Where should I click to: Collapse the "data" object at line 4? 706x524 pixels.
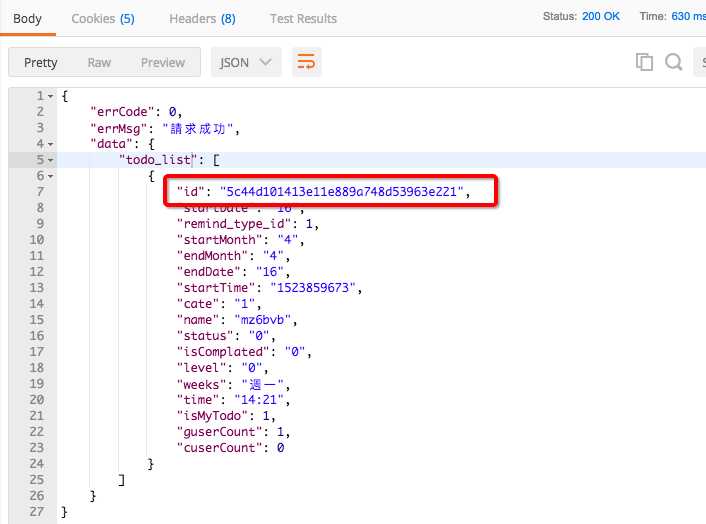[50, 145]
